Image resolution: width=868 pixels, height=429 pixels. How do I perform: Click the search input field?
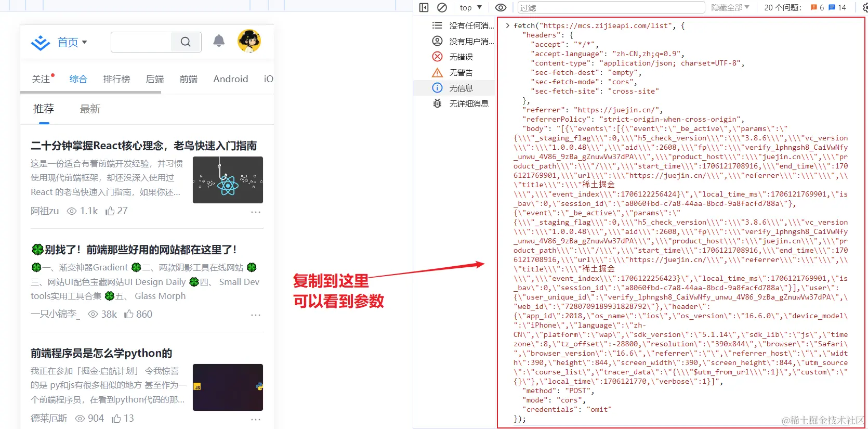(x=141, y=42)
